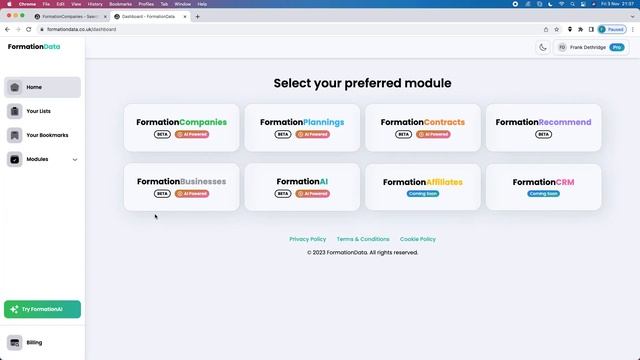Open the Privacy Policy link

click(x=308, y=239)
